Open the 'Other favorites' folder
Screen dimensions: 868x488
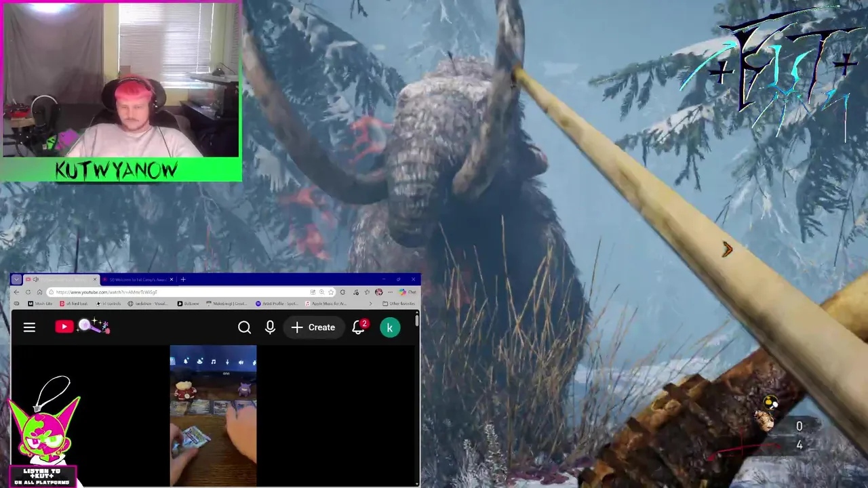coord(399,304)
